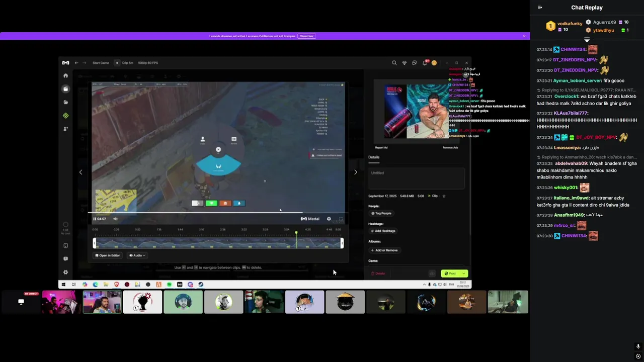Click Add or Remove under Albums

(384, 250)
